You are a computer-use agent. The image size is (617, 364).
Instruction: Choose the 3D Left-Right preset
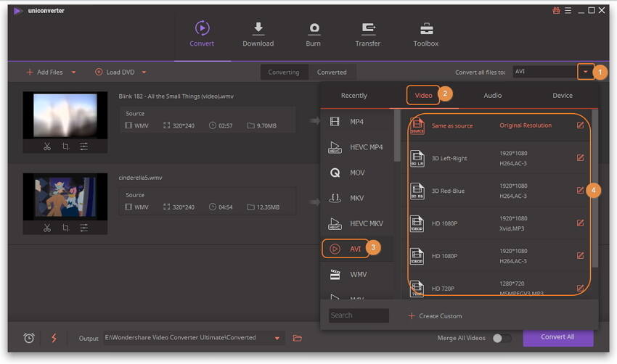coord(496,158)
